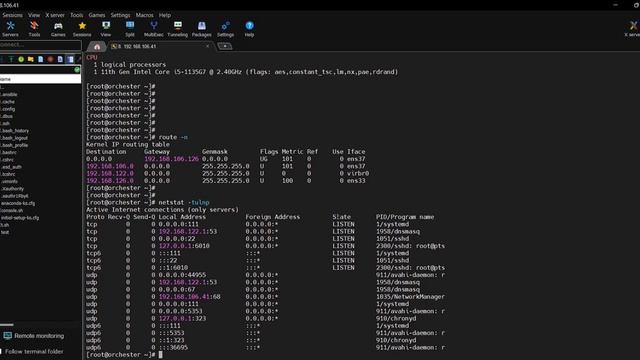The width and height of the screenshot is (640, 360).
Task: Open the Sessions menu
Action: coord(12,15)
